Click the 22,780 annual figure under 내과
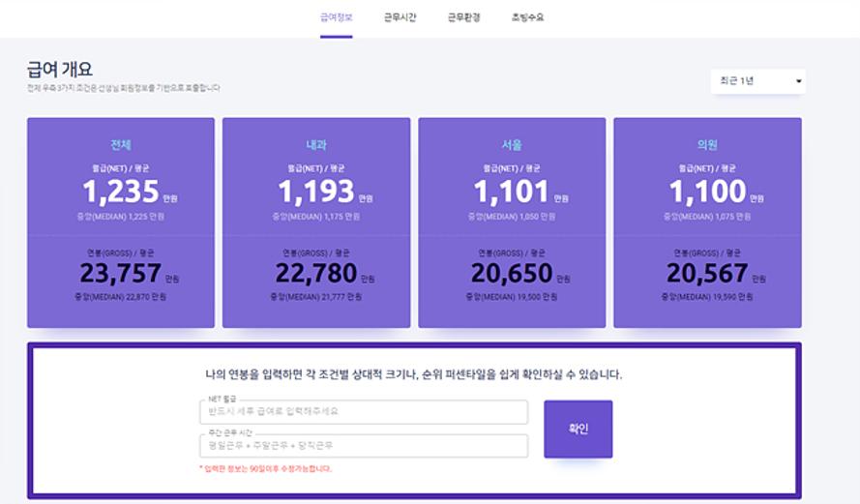Image resolution: width=860 pixels, height=504 pixels. [x=316, y=273]
